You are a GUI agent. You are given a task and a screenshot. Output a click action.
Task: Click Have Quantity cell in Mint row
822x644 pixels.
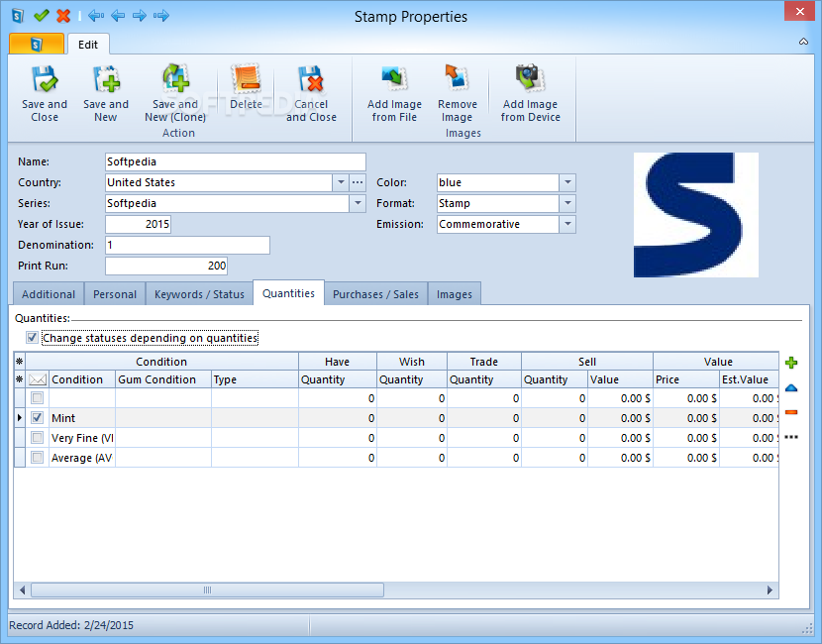[338, 418]
